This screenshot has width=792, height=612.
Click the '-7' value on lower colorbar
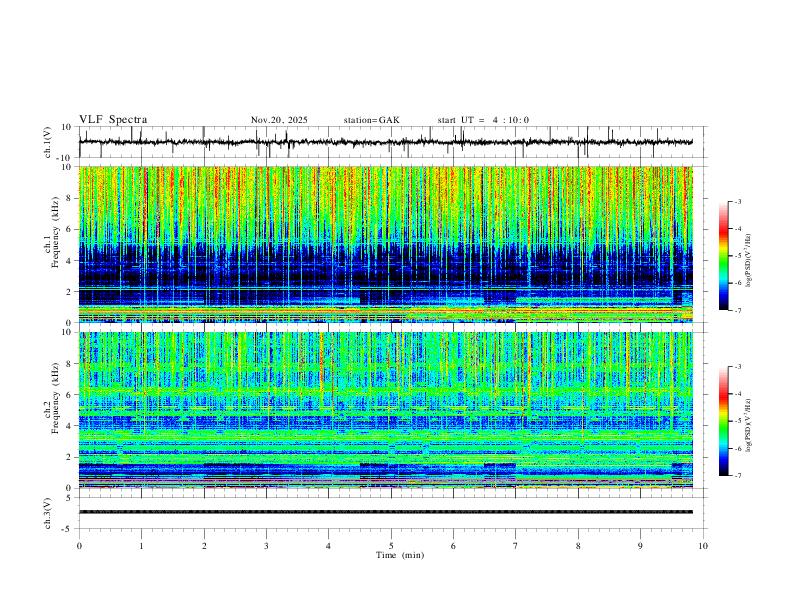coord(737,475)
